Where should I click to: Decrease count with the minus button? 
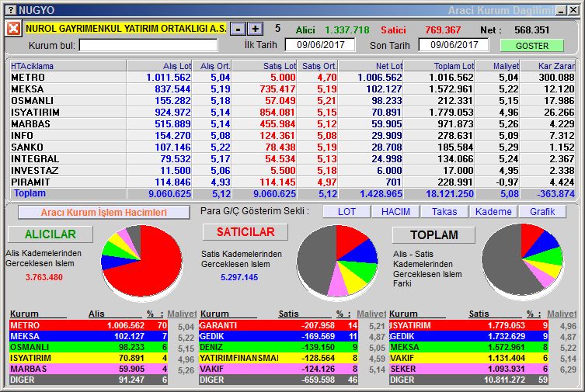(238, 29)
